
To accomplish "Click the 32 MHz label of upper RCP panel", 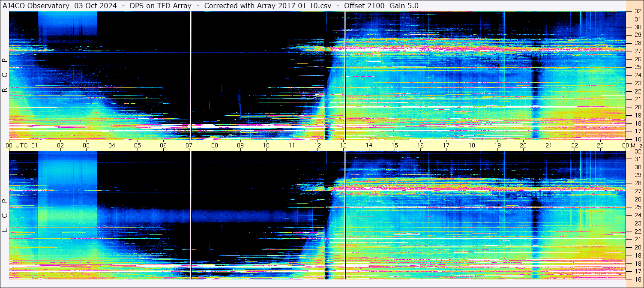I will 637,12.
